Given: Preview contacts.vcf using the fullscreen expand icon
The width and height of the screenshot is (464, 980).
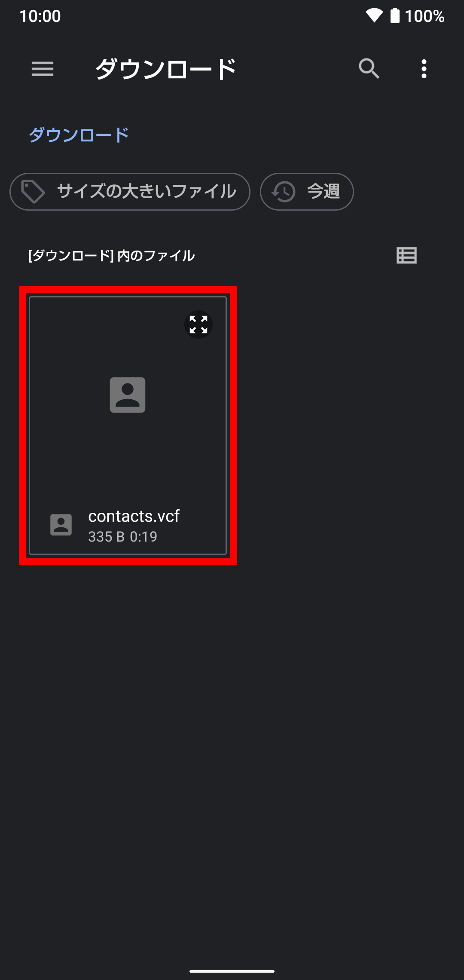Looking at the screenshot, I should (198, 325).
